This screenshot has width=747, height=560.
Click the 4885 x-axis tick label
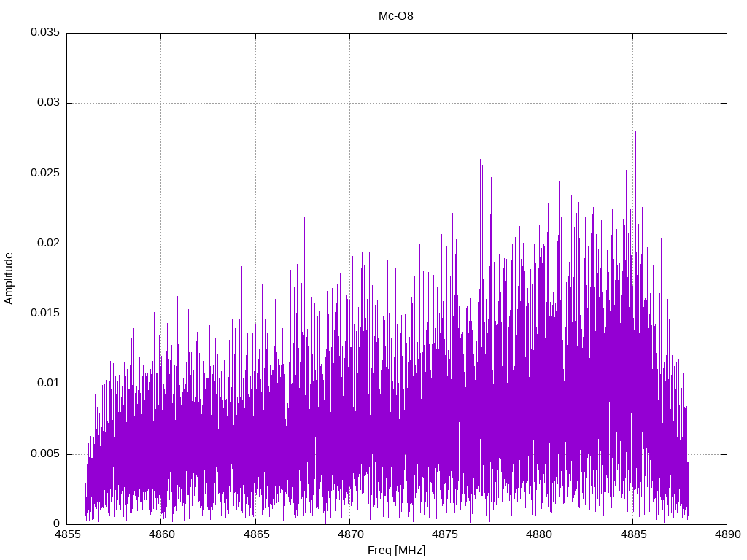click(632, 535)
